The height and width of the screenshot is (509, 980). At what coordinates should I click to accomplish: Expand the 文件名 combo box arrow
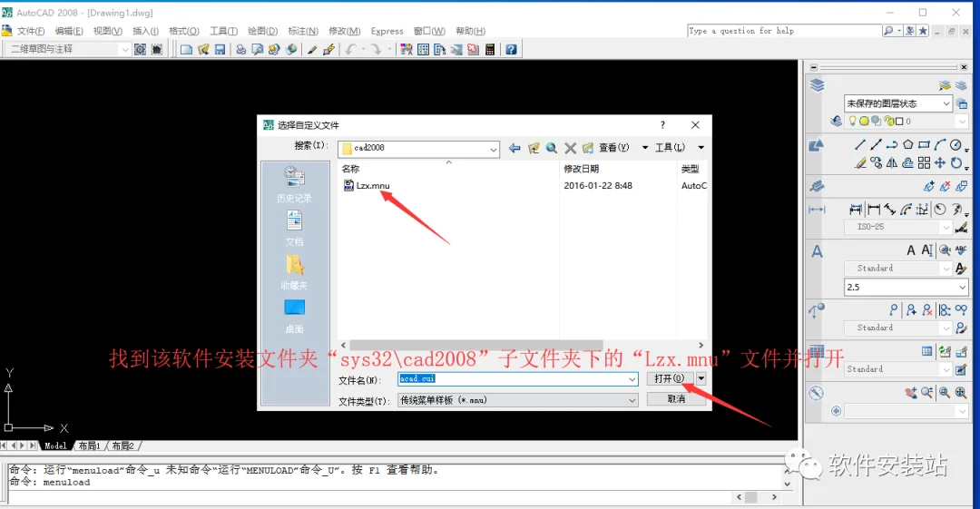point(632,379)
